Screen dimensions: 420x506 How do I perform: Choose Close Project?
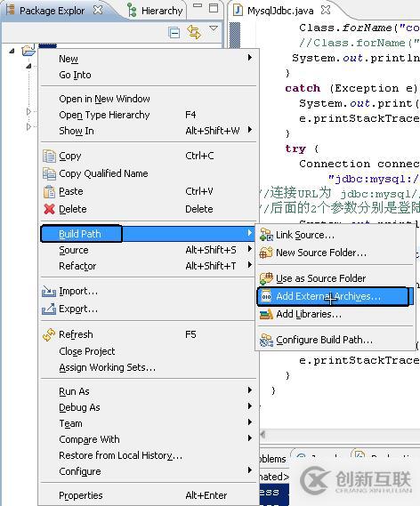149,351
